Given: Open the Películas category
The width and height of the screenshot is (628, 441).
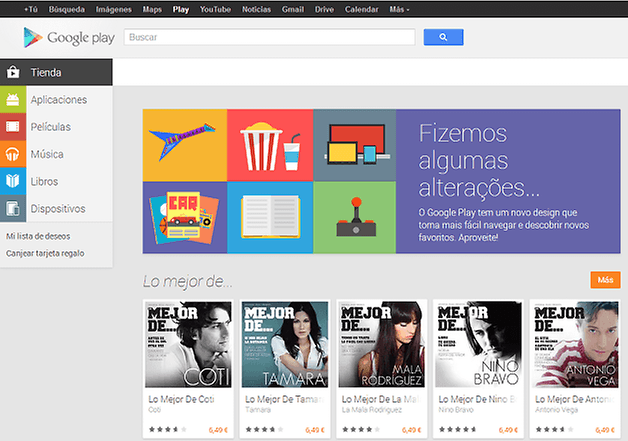Looking at the screenshot, I should click(x=51, y=127).
